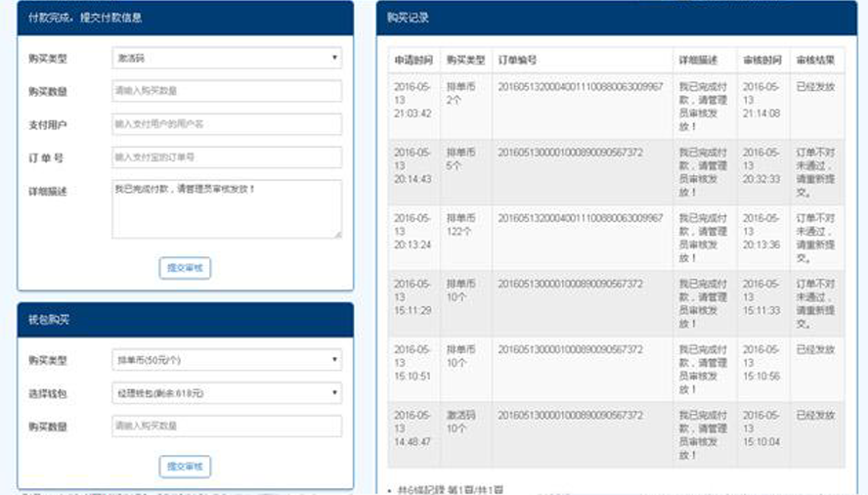868x495 pixels.
Task: Select the application time ending 20:13:24
Action: pos(412,231)
